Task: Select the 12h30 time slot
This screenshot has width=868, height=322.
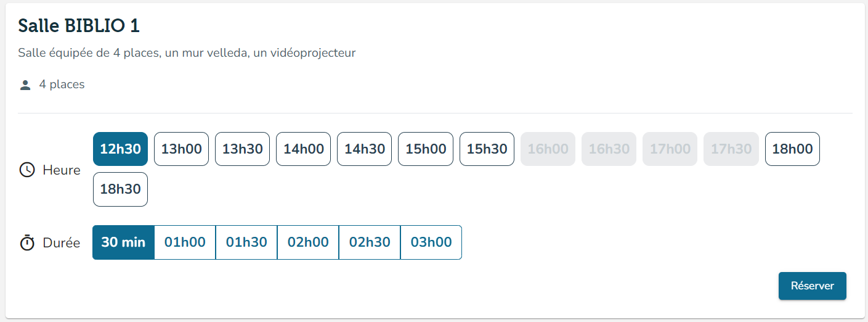Action: click(x=120, y=149)
